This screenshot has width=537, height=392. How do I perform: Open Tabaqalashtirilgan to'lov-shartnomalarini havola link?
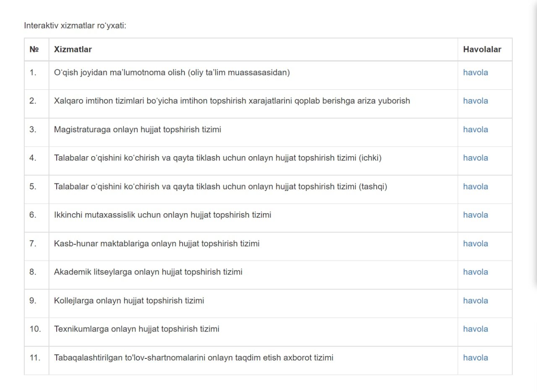475,358
